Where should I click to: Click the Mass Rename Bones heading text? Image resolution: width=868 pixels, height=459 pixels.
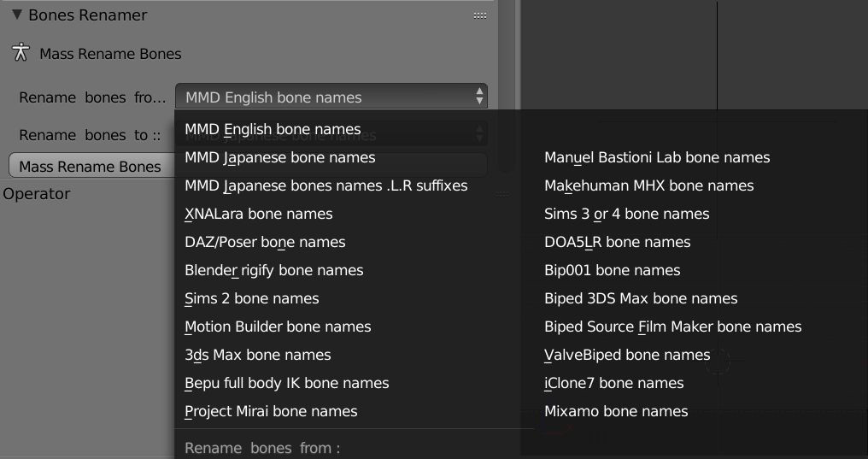[x=110, y=54]
